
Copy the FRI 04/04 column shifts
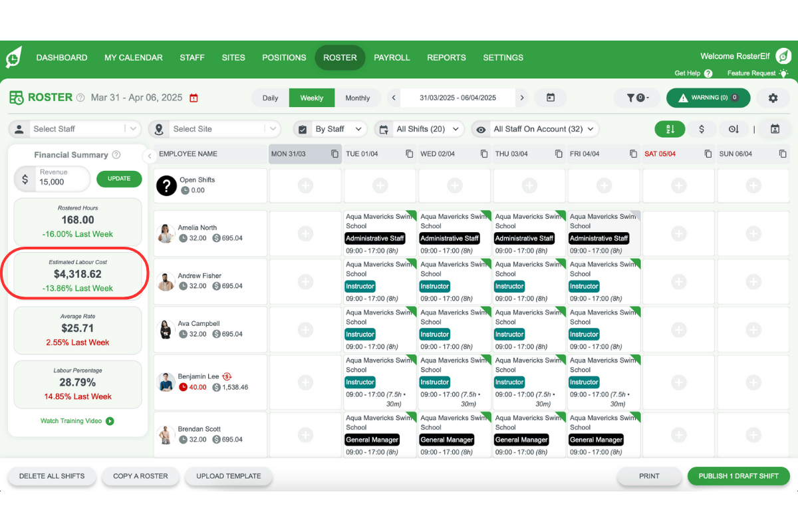click(x=633, y=154)
